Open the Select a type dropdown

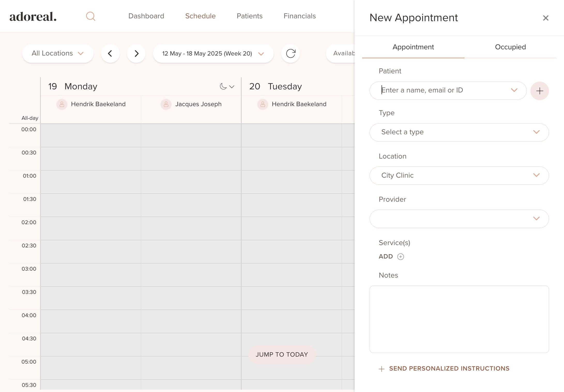(x=459, y=132)
